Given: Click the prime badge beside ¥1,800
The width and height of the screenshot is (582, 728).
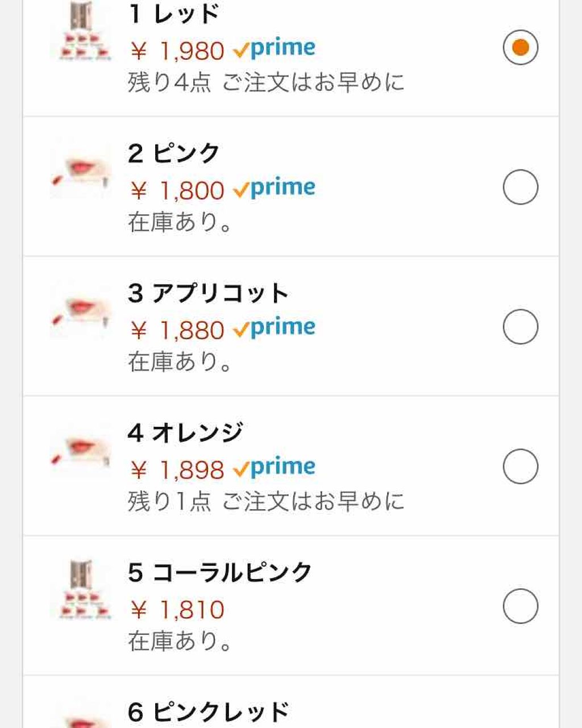Looking at the screenshot, I should 275,189.
